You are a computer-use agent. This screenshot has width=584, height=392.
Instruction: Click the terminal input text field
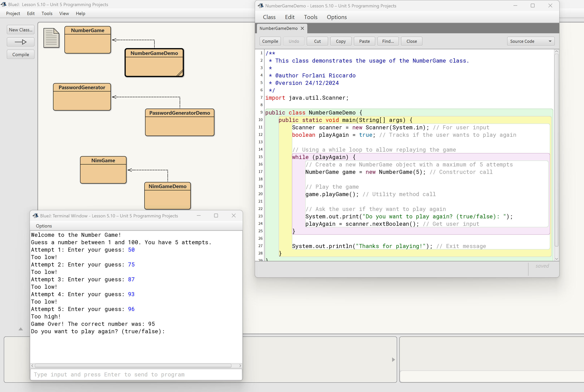136,375
